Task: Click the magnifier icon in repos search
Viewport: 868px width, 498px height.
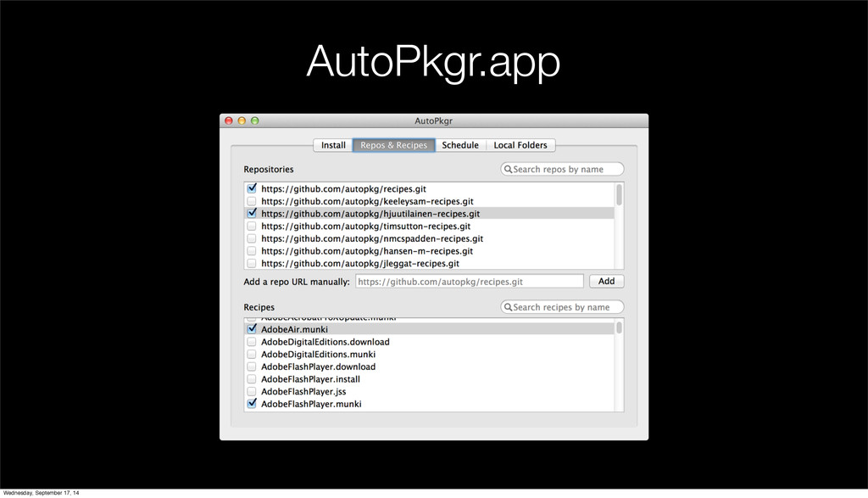Action: tap(508, 169)
